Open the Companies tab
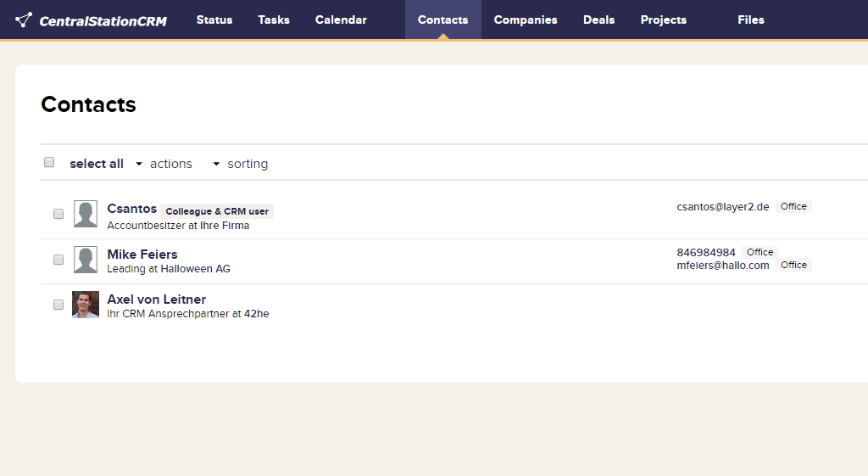Image resolution: width=868 pixels, height=476 pixels. coord(526,20)
